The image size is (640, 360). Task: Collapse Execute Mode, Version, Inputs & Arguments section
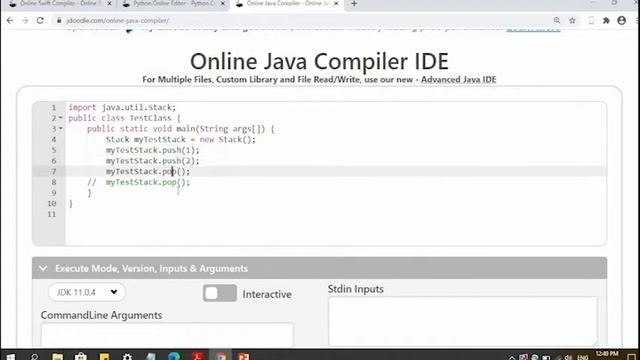tap(319, 268)
